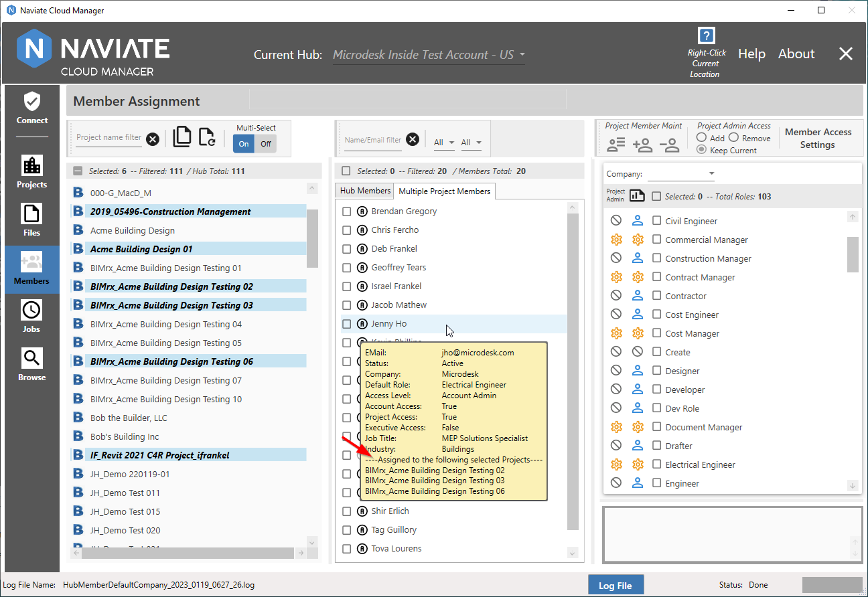
Task: Select the Add radio for Project Admin Access
Action: tap(702, 137)
